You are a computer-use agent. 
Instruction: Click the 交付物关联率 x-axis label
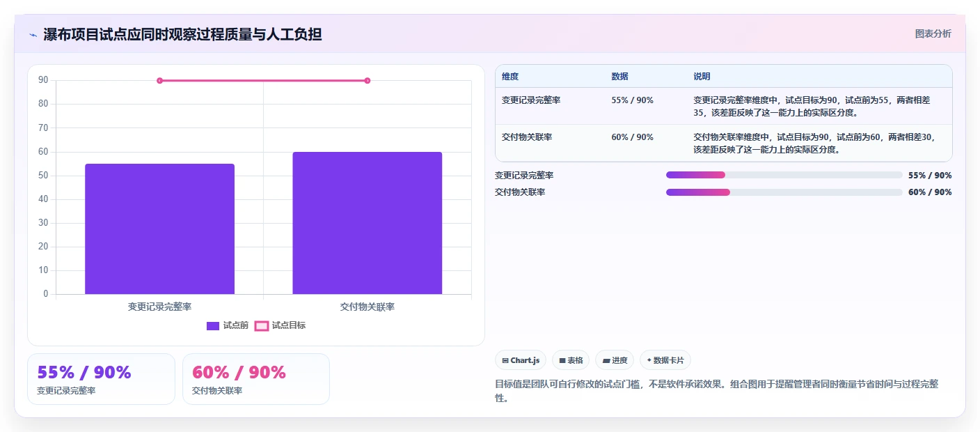(x=367, y=307)
